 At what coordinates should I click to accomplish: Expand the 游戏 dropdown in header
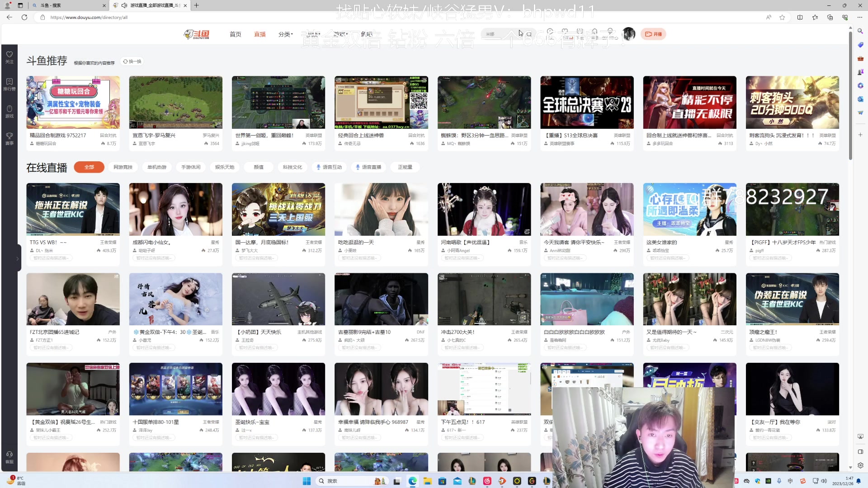(341, 34)
